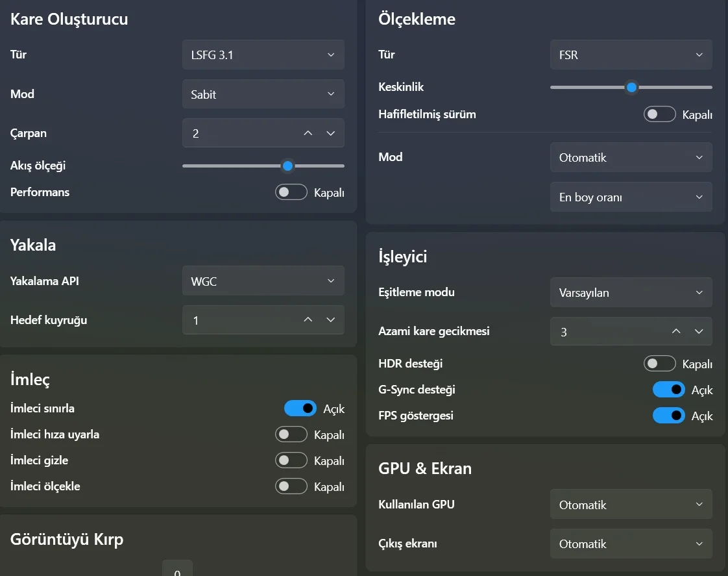Click the Keskinlik slider handle
Viewport: 728px width, 576px height.
(x=631, y=87)
